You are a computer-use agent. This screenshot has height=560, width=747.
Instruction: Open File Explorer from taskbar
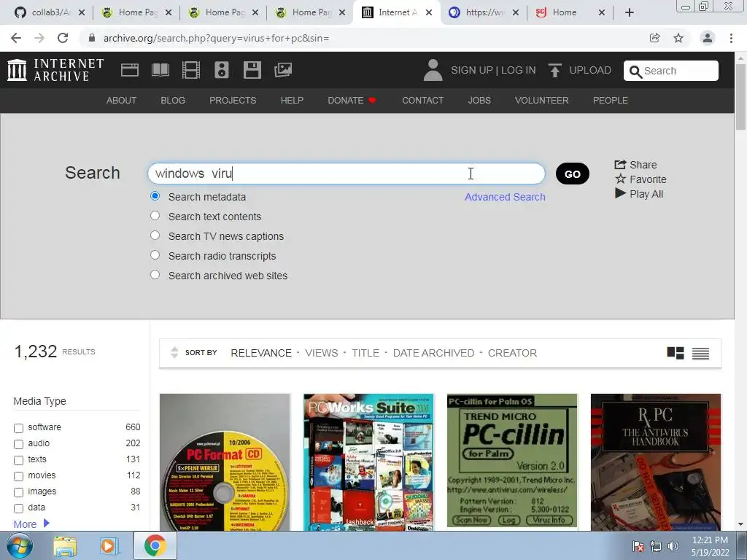pos(65,546)
